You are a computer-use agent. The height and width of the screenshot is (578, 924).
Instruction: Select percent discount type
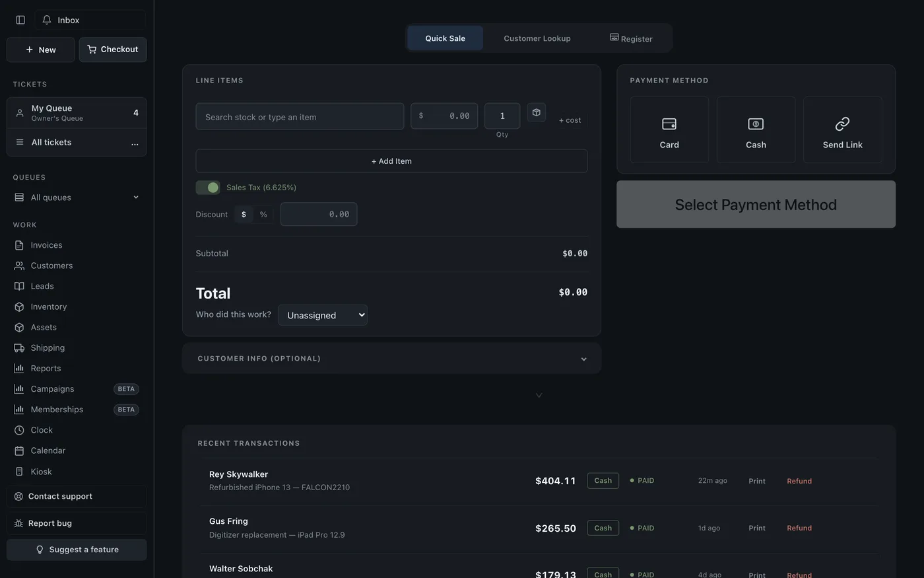263,214
